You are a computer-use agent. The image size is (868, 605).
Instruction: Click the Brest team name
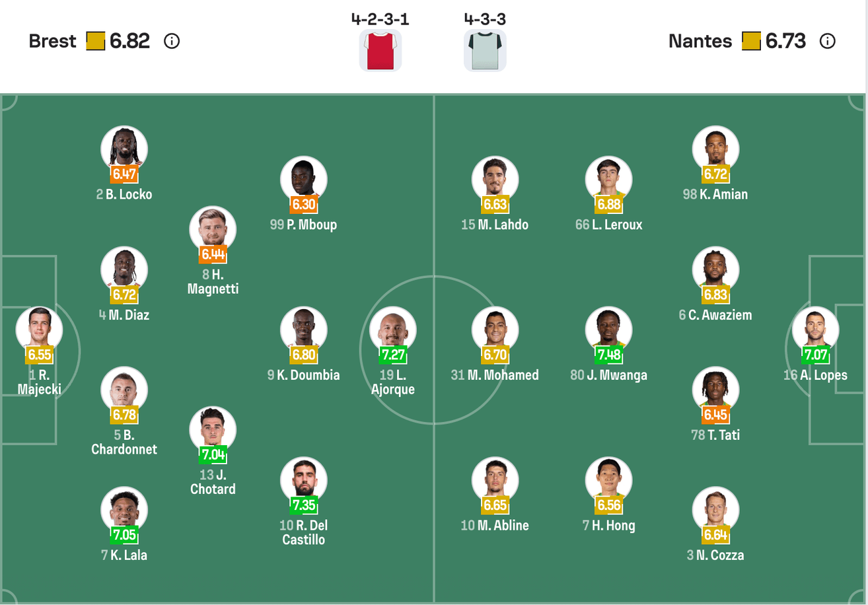point(54,42)
